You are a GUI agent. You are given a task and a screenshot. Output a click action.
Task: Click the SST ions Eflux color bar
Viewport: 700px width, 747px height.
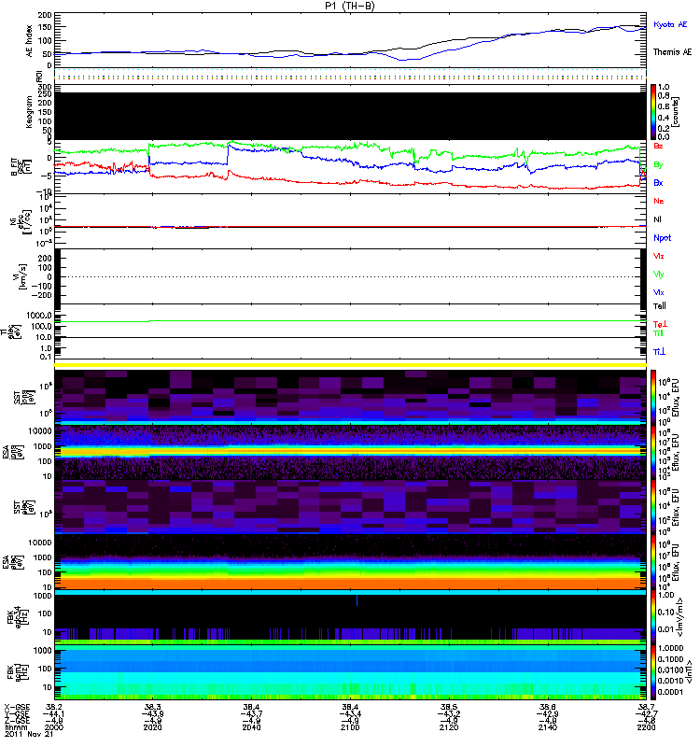(x=653, y=398)
